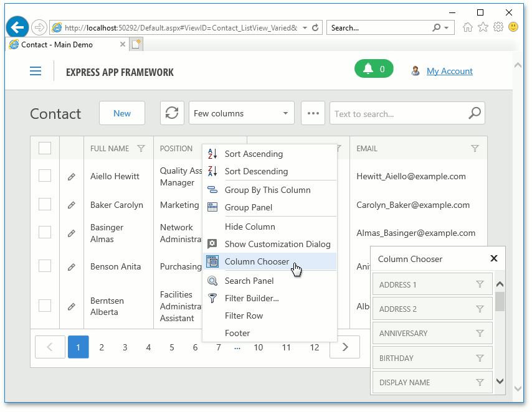Click Column Chooser scroll down arrow
Screen dimensions: 532x412
coord(500,381)
